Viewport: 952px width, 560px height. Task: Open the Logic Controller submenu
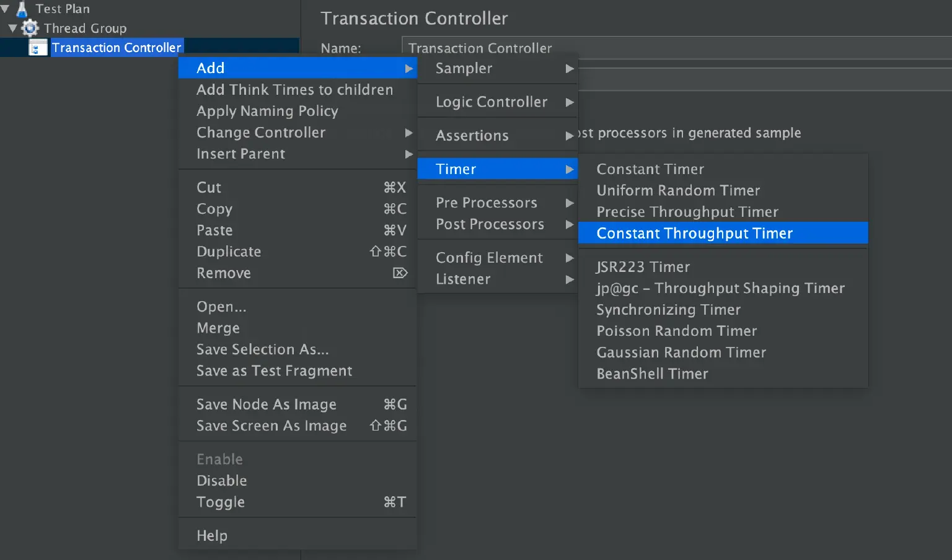coord(491,102)
